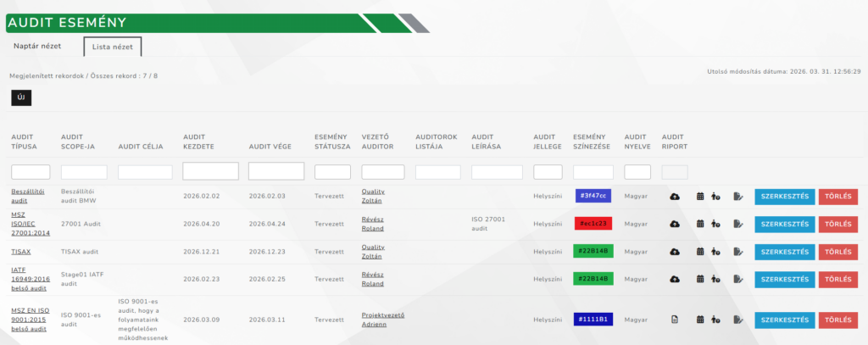Screen dimensions: 868x345
Task: Click Szerkesztés for IATF 16949:2016 row
Action: click(x=784, y=280)
